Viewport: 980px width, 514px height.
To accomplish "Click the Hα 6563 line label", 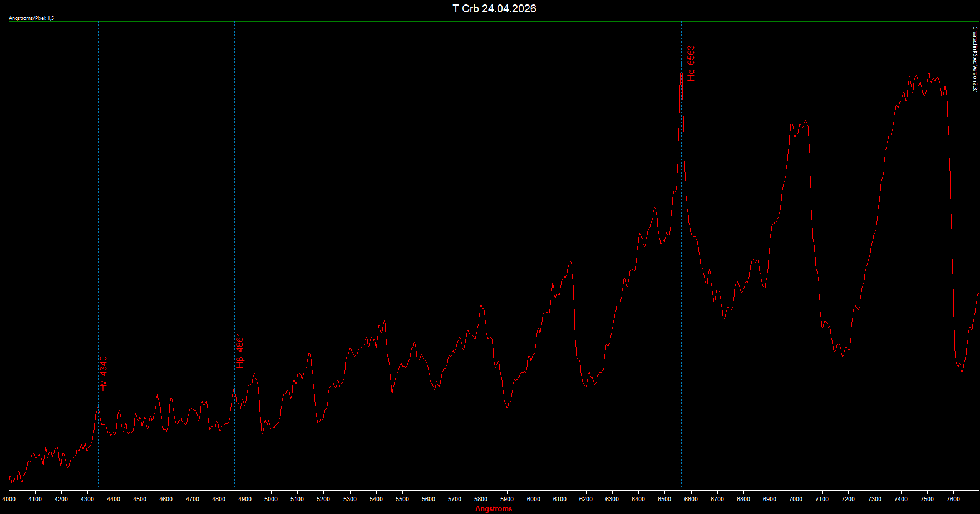I will click(x=691, y=63).
